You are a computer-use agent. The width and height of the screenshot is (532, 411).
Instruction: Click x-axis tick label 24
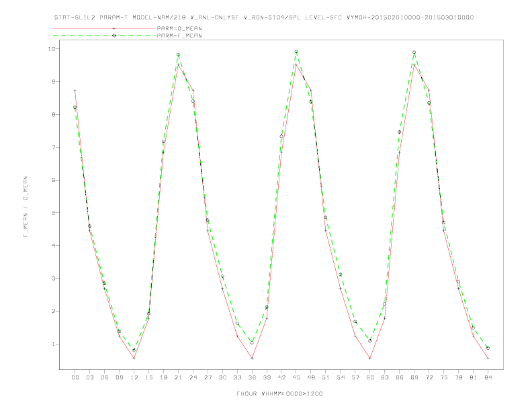tap(193, 377)
